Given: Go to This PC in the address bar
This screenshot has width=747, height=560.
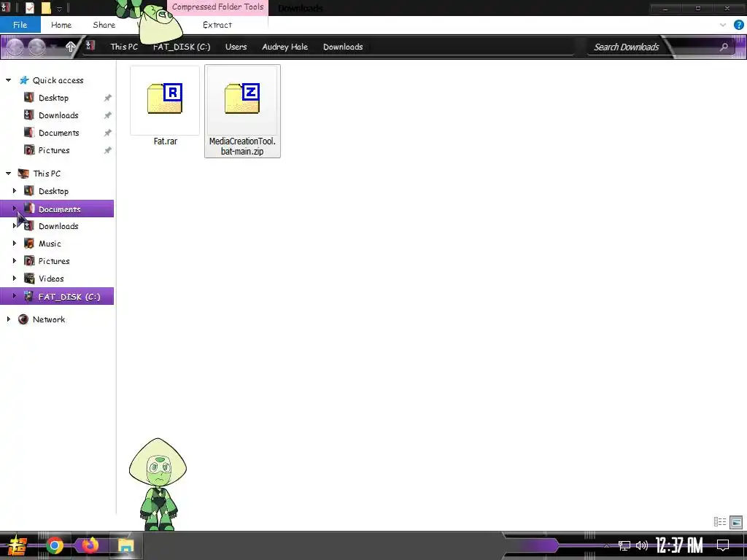Looking at the screenshot, I should click(x=124, y=47).
